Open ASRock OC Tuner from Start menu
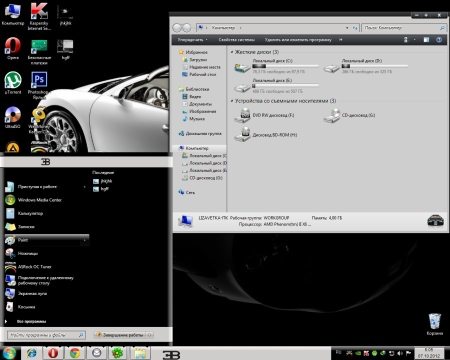 pyautogui.click(x=47, y=267)
